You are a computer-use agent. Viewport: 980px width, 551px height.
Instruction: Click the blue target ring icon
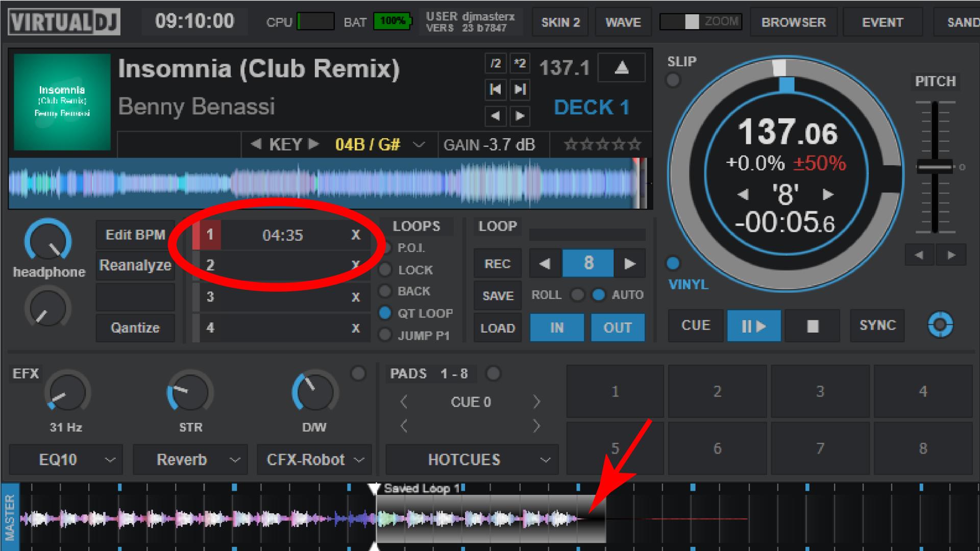coord(940,324)
